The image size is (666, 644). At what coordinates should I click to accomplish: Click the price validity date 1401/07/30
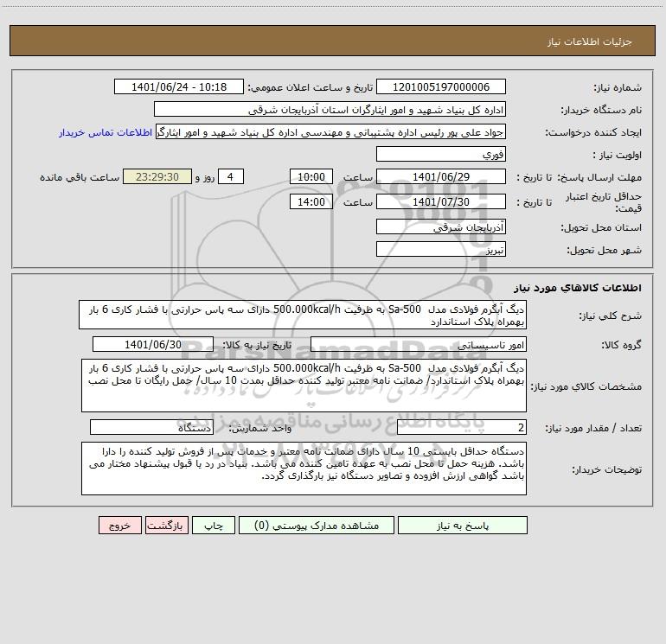(441, 201)
